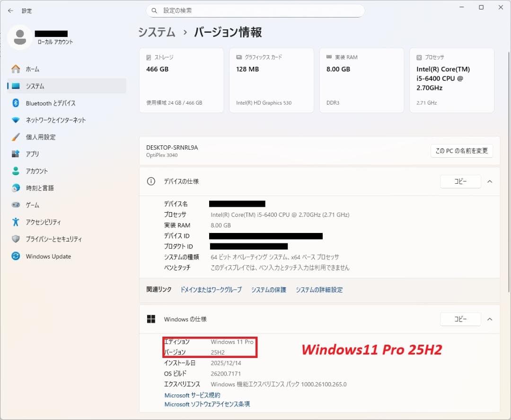This screenshot has width=511, height=420.
Task: Open プライバシーとセキュリティ settings
Action: [67, 239]
